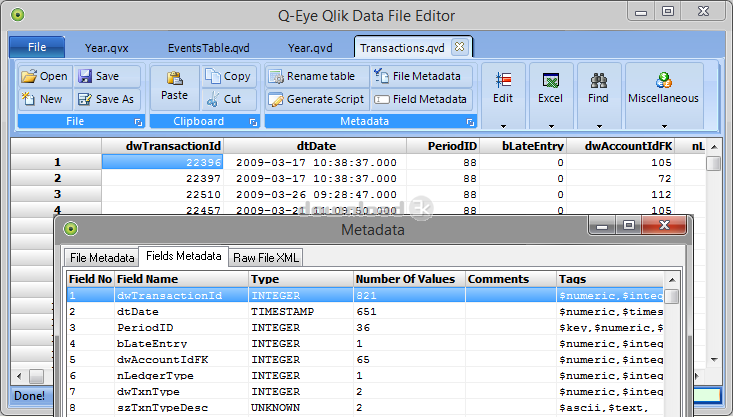Click the Tags column header
Screen dimensions: 733x417
pyautogui.click(x=610, y=279)
